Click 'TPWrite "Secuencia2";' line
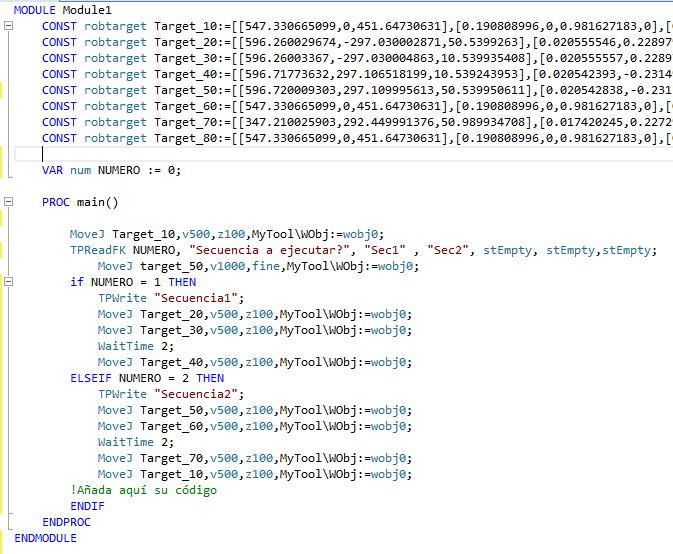 click(x=171, y=394)
